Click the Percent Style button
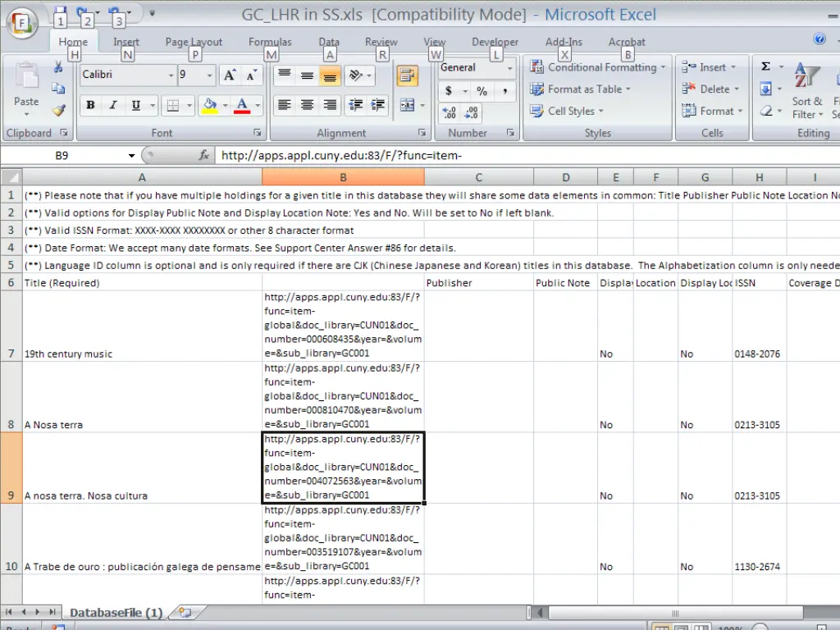The height and width of the screenshot is (630, 840). coord(482,91)
